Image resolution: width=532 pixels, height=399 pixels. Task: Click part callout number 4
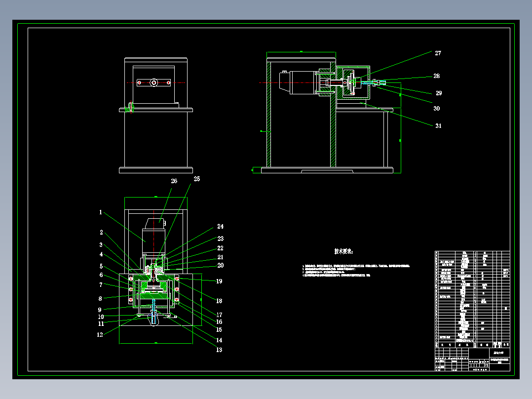[x=101, y=254]
